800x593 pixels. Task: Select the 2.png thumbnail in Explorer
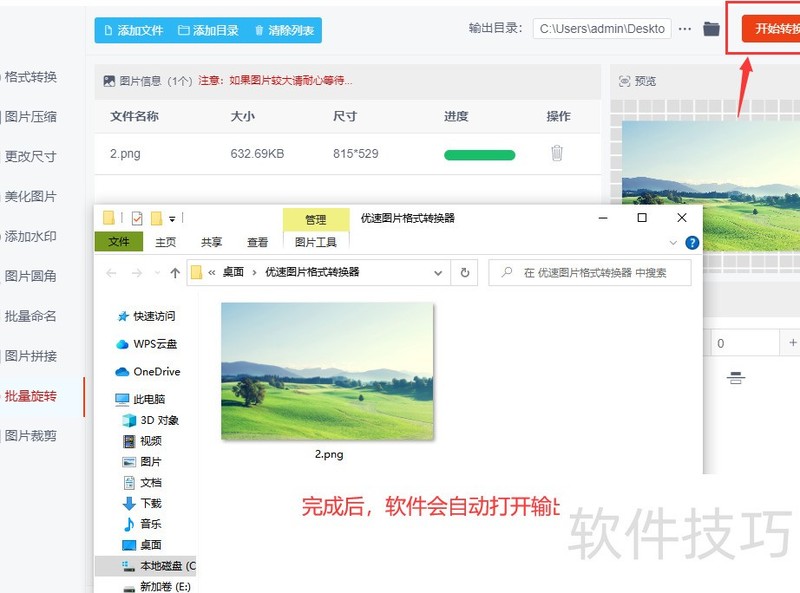pyautogui.click(x=327, y=371)
